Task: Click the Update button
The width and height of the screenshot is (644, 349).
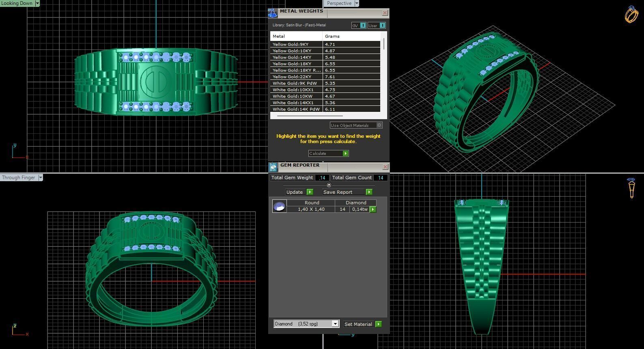Action: click(299, 192)
